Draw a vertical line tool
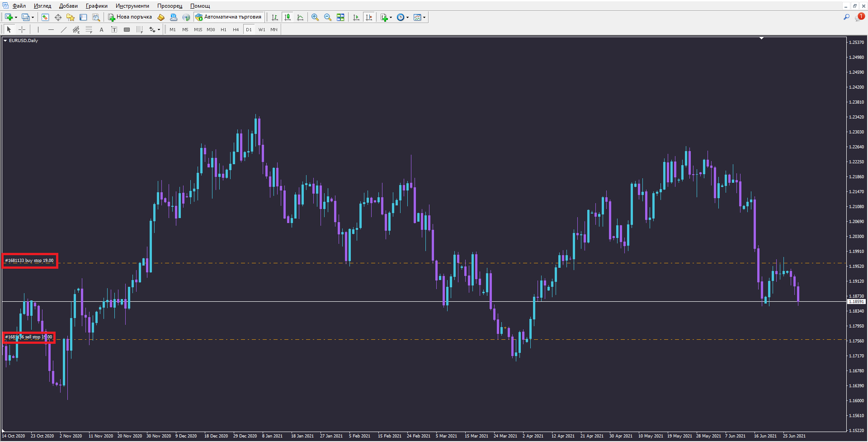The height and width of the screenshot is (442, 868). [38, 29]
